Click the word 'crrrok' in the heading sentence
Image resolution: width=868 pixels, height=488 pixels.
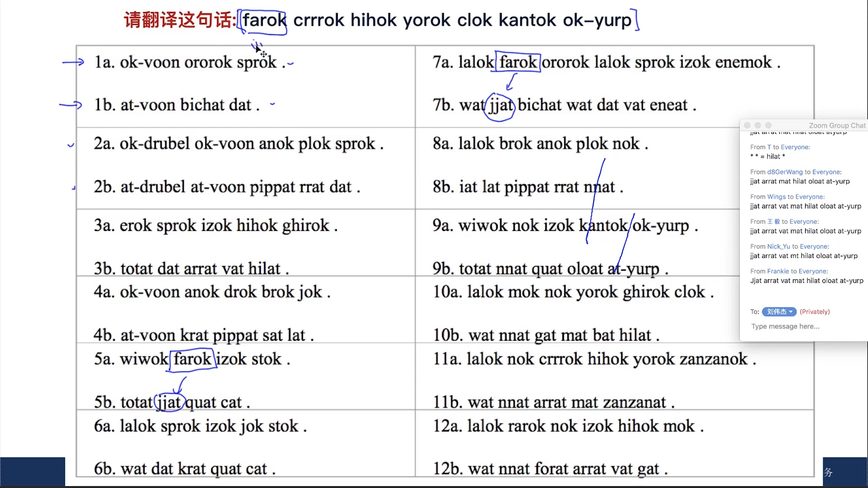319,20
